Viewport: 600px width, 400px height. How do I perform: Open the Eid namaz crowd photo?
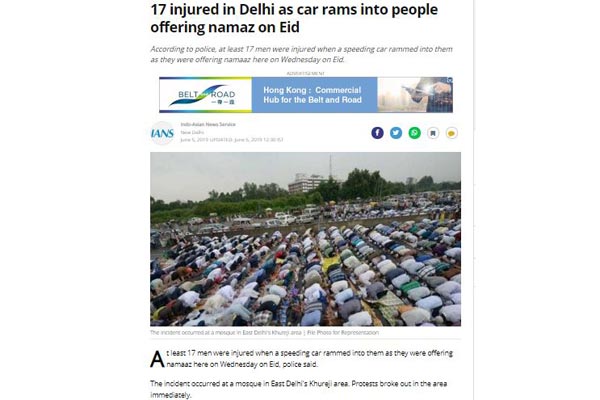305,239
